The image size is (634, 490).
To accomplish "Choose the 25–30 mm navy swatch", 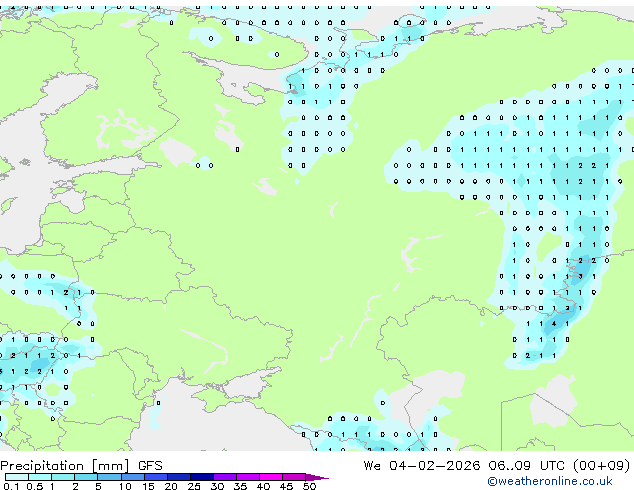I will tap(202, 477).
